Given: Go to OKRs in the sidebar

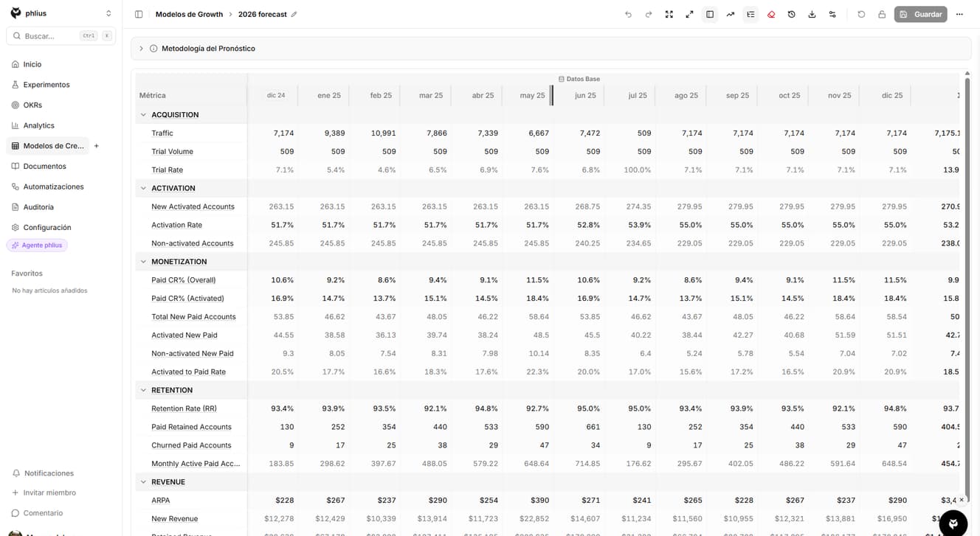Looking at the screenshot, I should click(32, 105).
